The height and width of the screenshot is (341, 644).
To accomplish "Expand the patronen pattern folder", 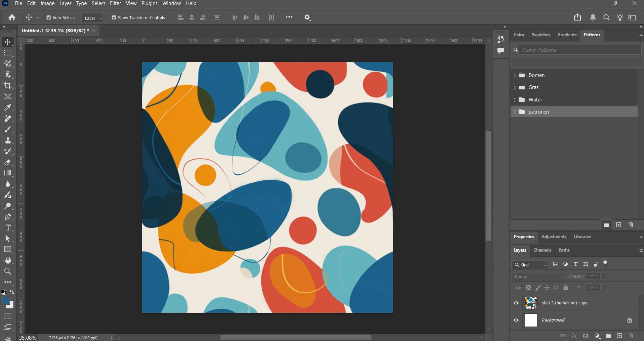I will point(515,112).
